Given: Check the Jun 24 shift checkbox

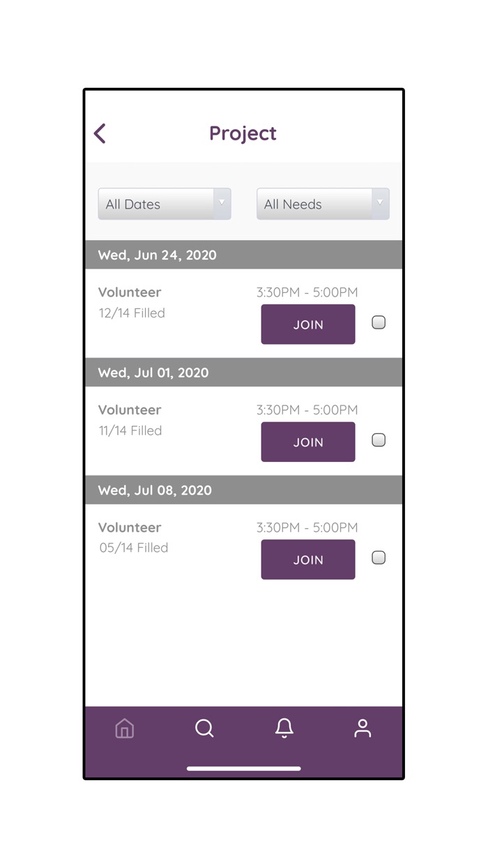Looking at the screenshot, I should click(x=379, y=322).
